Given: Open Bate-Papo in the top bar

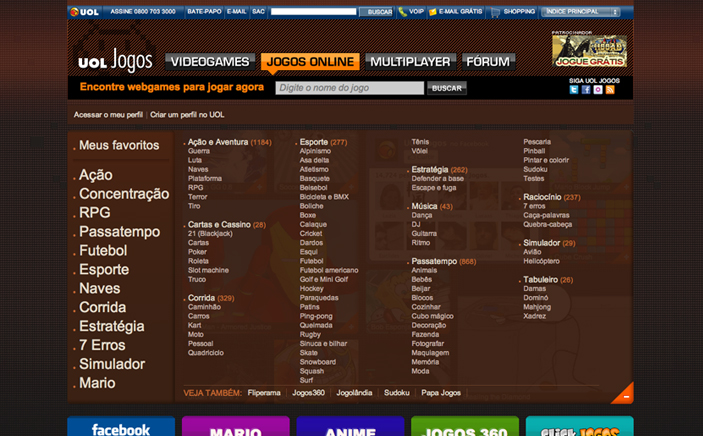Looking at the screenshot, I should click(x=204, y=12).
